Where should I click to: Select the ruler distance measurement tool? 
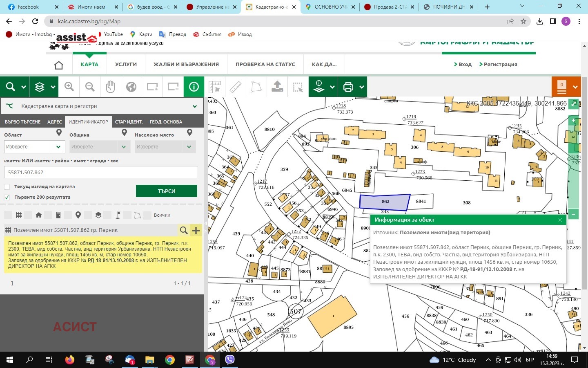[236, 87]
